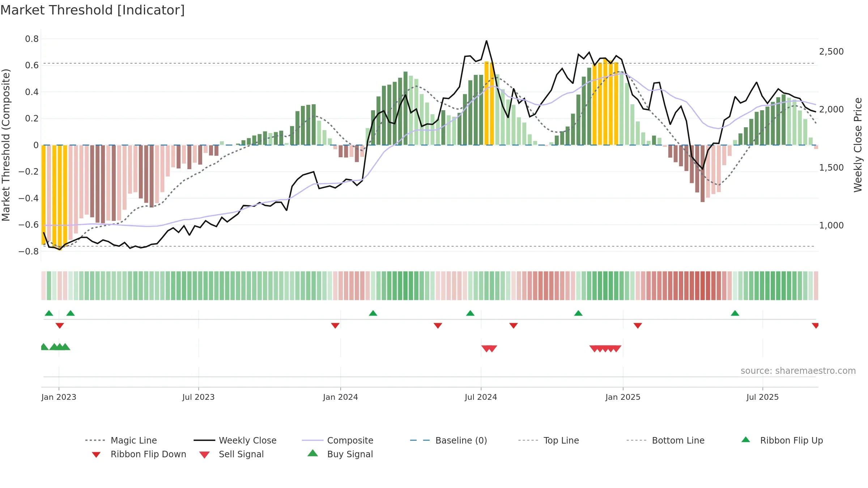The width and height of the screenshot is (868, 488).
Task: Click the red Ribbon Flip Down triangle just after Jan 2025
Action: (x=638, y=326)
